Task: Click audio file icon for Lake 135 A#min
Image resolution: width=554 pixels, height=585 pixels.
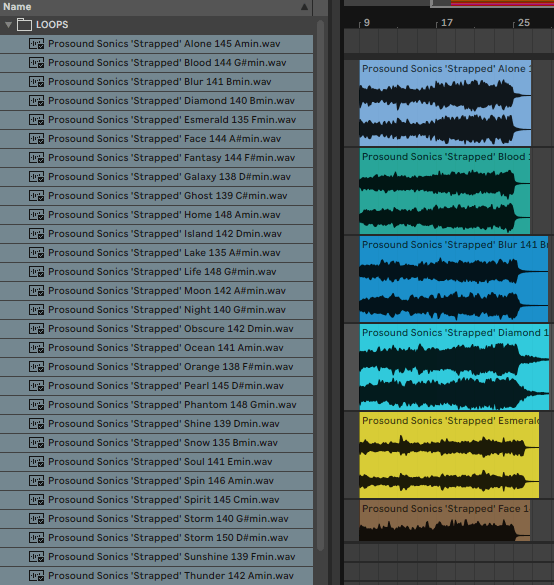Action: tap(37, 253)
